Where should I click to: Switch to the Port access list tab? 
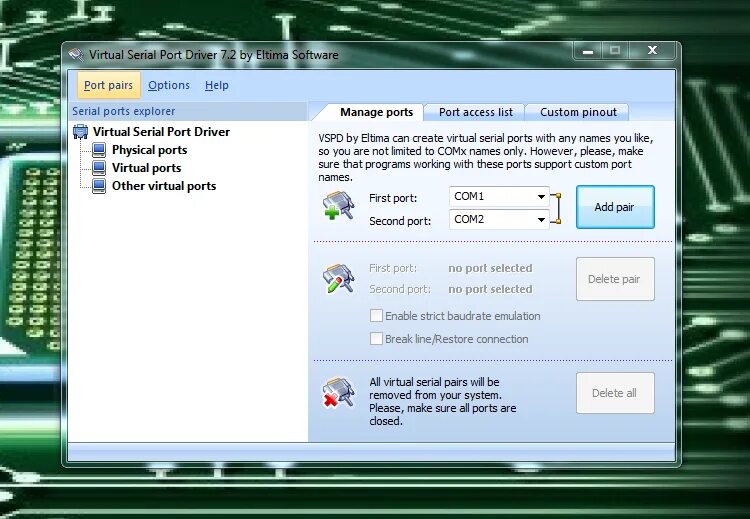point(475,112)
